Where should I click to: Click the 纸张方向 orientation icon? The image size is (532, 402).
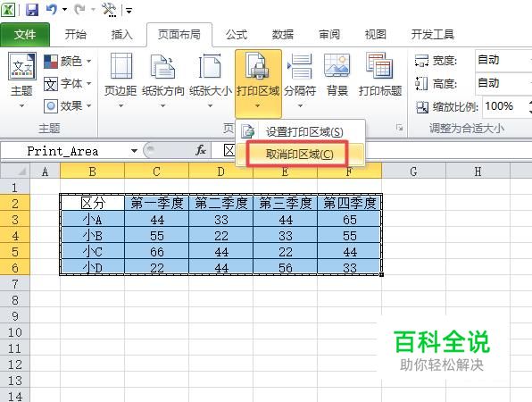pos(162,80)
